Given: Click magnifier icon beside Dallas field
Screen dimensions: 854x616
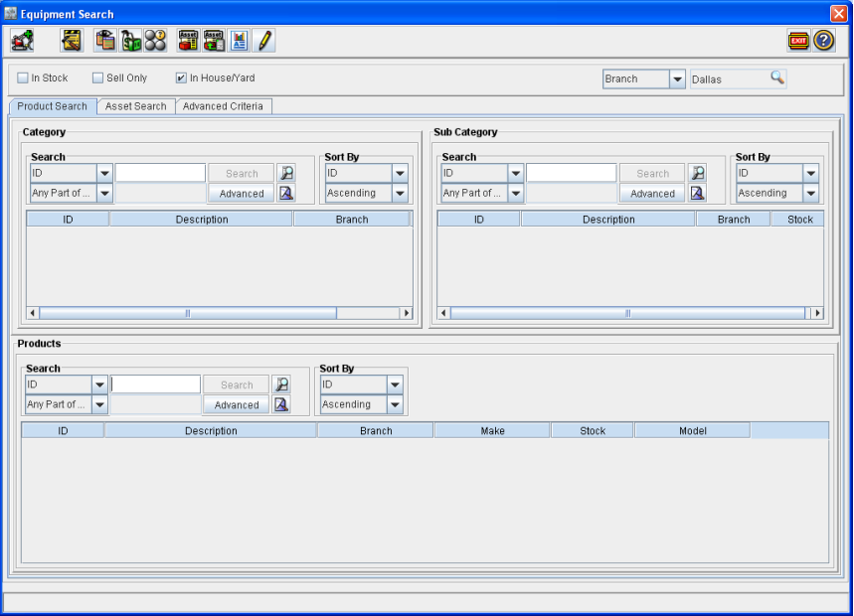Looking at the screenshot, I should coord(777,77).
